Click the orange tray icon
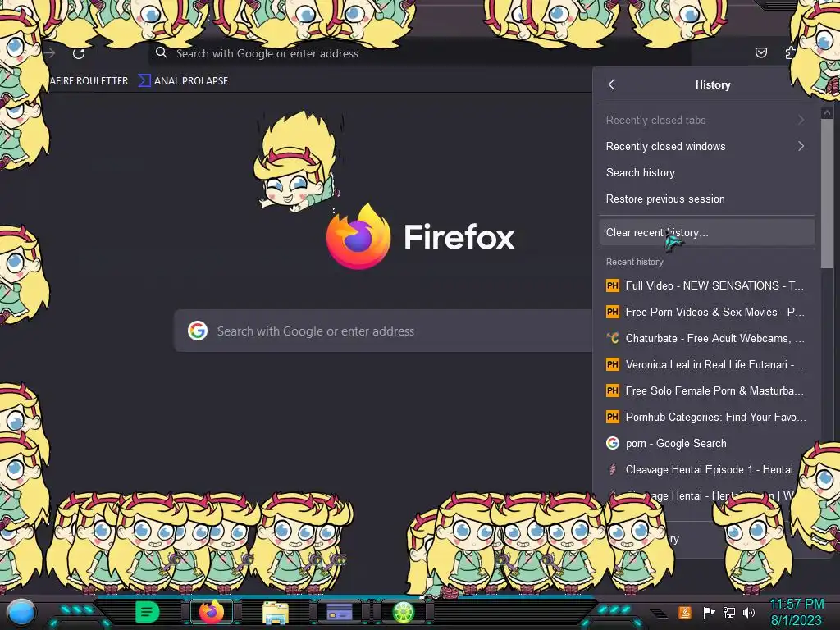 pyautogui.click(x=685, y=612)
